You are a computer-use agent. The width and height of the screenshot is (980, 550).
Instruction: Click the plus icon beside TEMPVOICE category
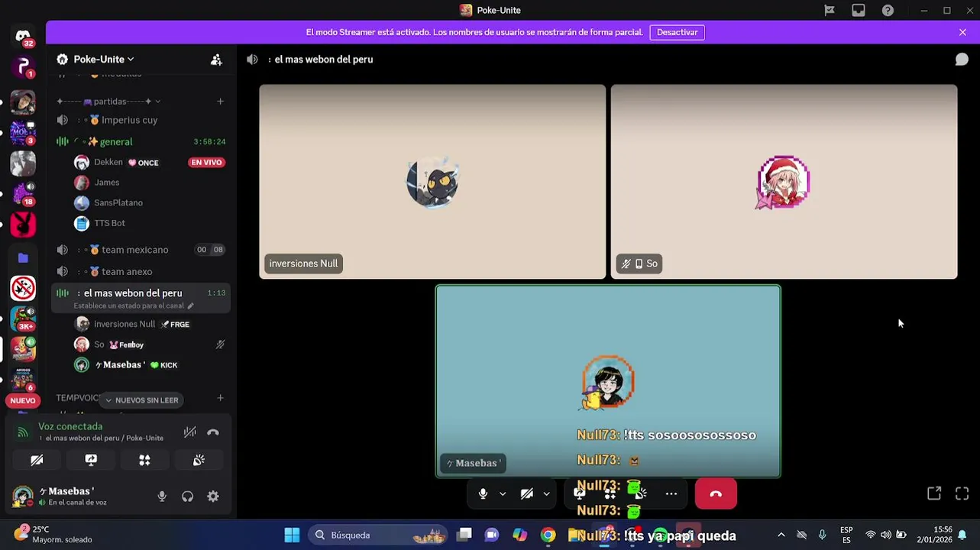click(x=220, y=398)
